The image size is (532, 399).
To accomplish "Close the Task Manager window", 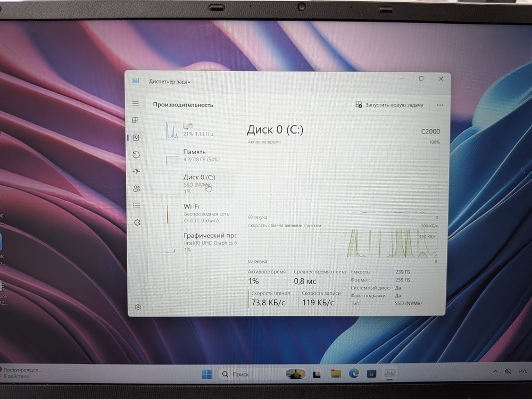I will coord(440,79).
